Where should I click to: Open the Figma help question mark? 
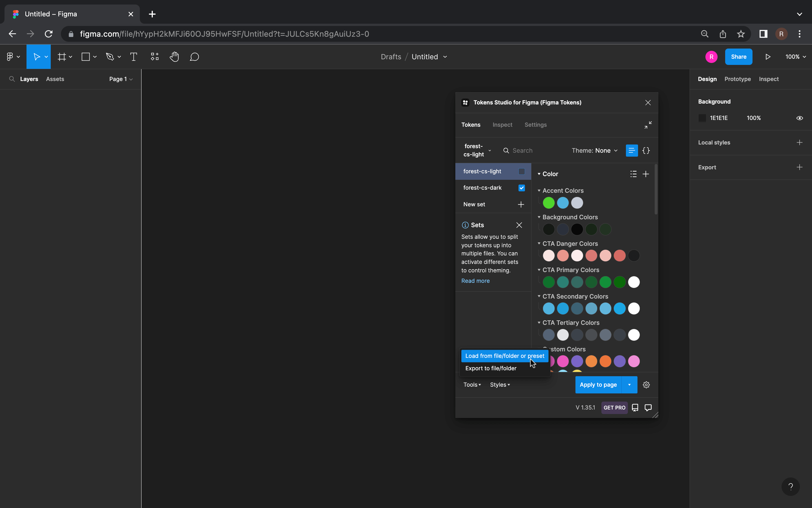pyautogui.click(x=791, y=487)
